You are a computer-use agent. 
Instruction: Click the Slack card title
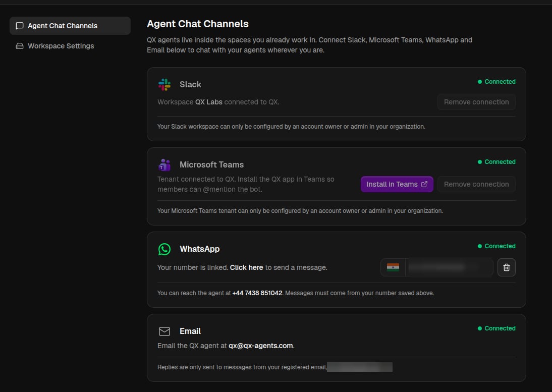[190, 84]
